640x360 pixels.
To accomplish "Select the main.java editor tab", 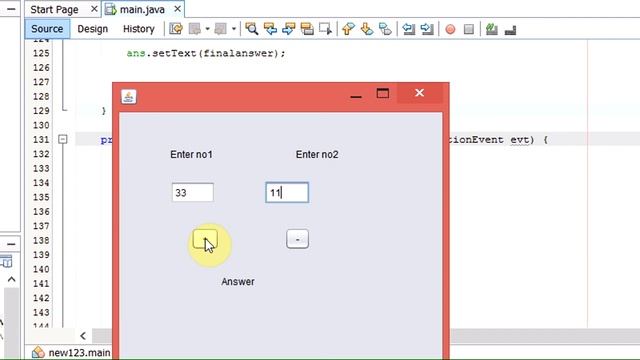I will pyautogui.click(x=142, y=9).
